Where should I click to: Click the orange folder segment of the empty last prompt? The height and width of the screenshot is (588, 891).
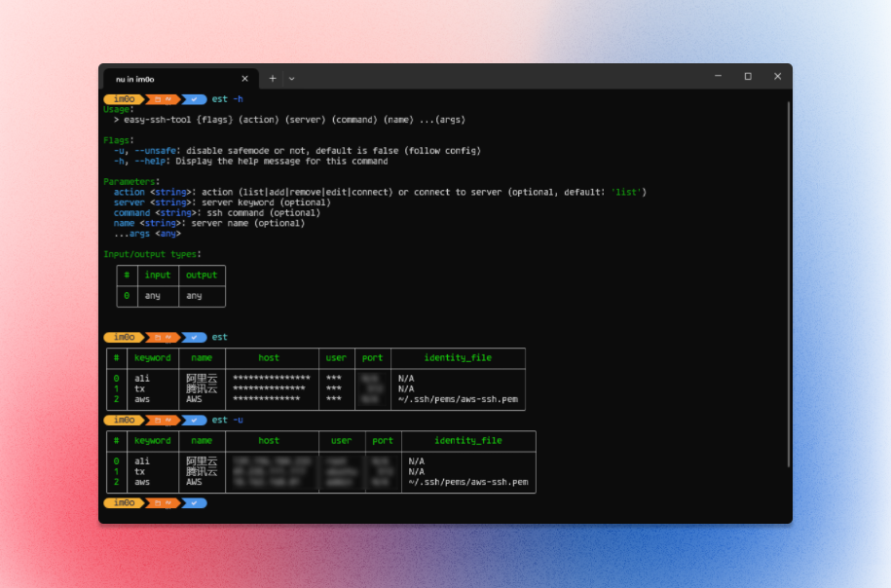tap(163, 503)
